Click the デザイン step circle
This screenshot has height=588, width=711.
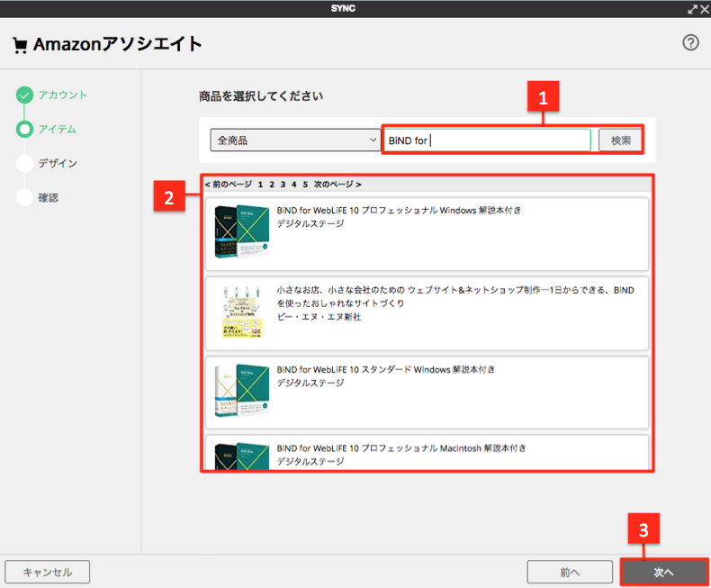pos(24,163)
